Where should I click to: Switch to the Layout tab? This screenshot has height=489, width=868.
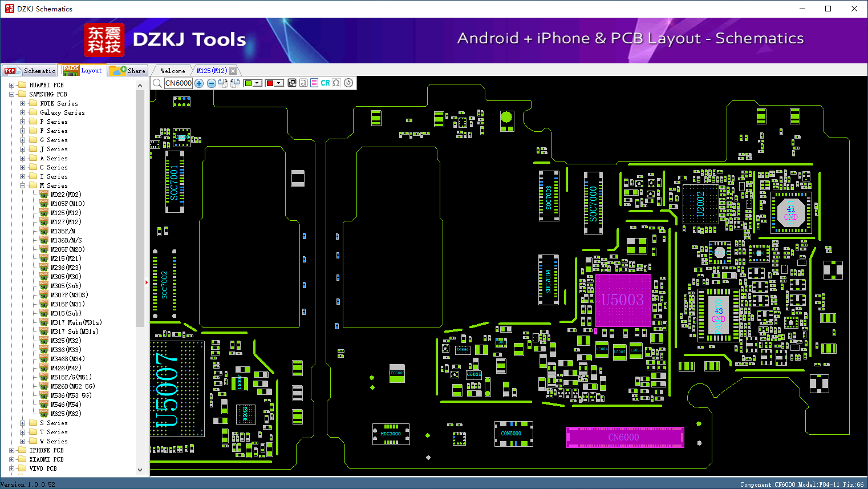83,70
